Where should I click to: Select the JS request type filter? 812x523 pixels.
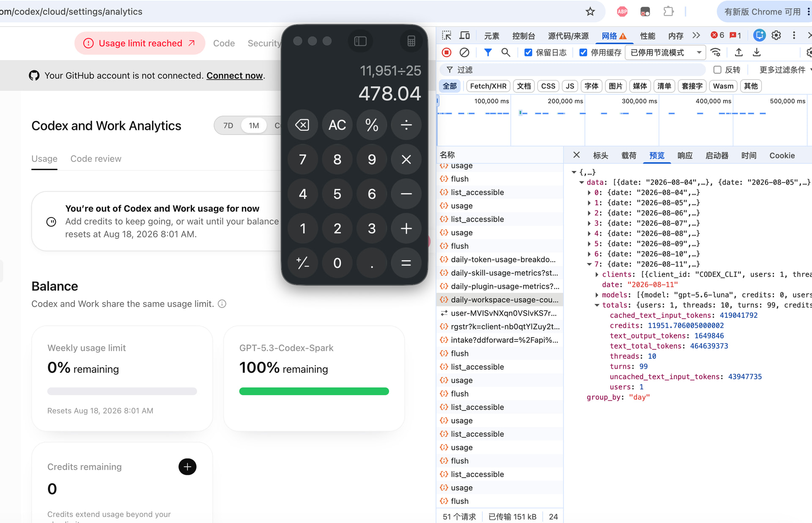570,86
